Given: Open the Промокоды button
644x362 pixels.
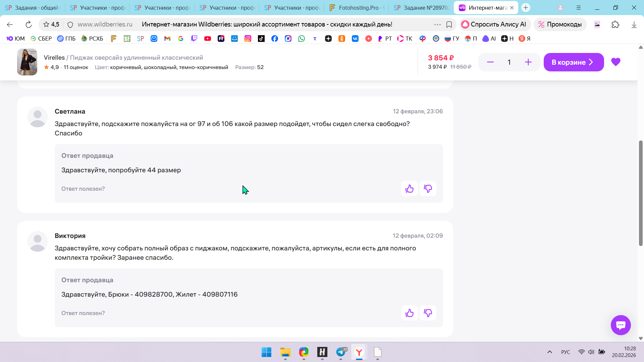Looking at the screenshot, I should pyautogui.click(x=560, y=24).
